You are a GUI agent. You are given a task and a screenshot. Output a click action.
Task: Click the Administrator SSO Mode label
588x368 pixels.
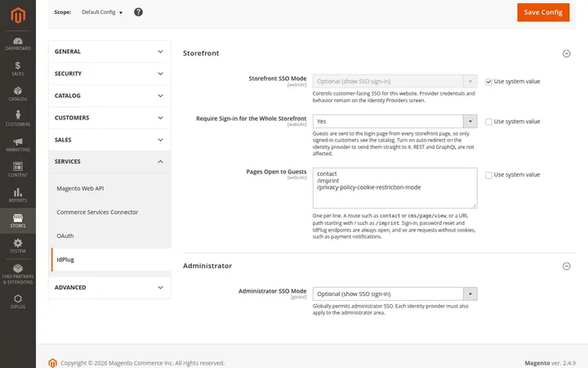coord(272,291)
